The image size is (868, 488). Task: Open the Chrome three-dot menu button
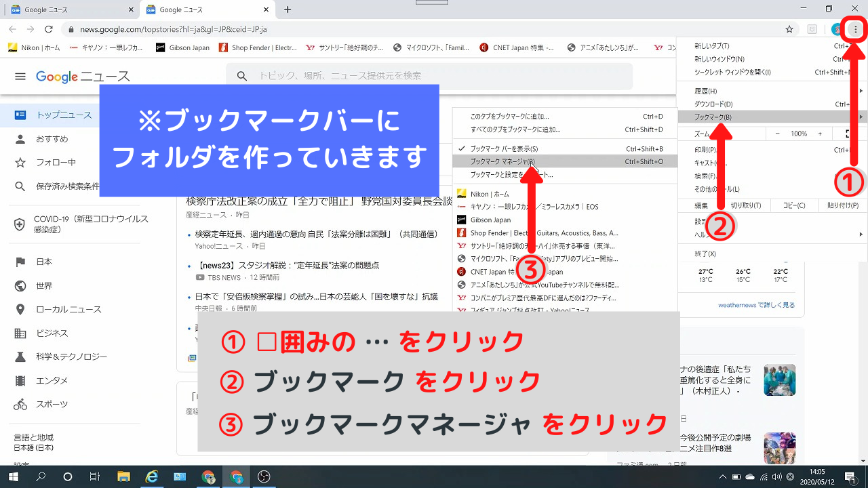(855, 29)
